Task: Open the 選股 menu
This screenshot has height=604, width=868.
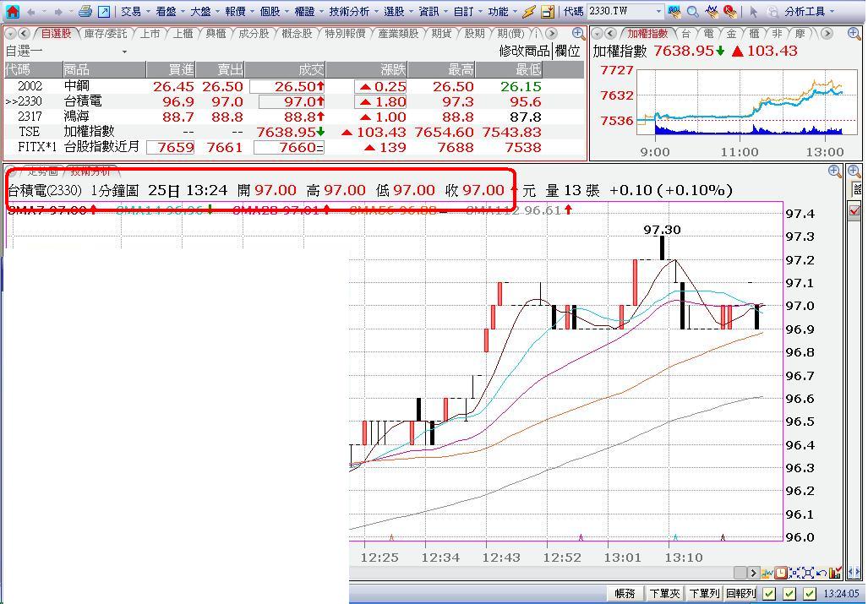Action: [394, 11]
